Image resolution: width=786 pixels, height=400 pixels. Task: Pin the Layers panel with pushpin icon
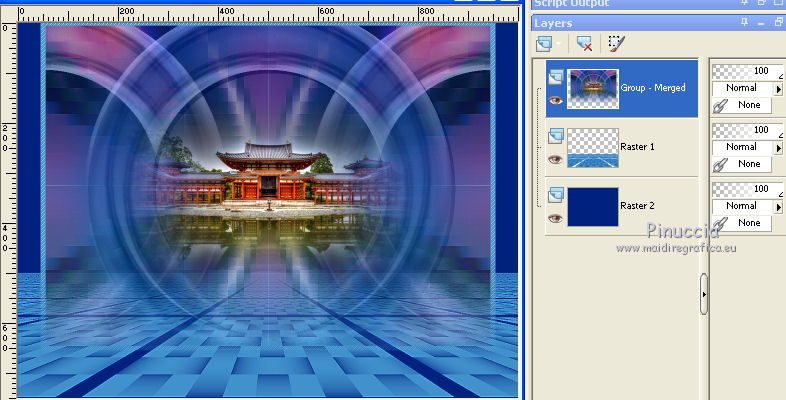(745, 22)
